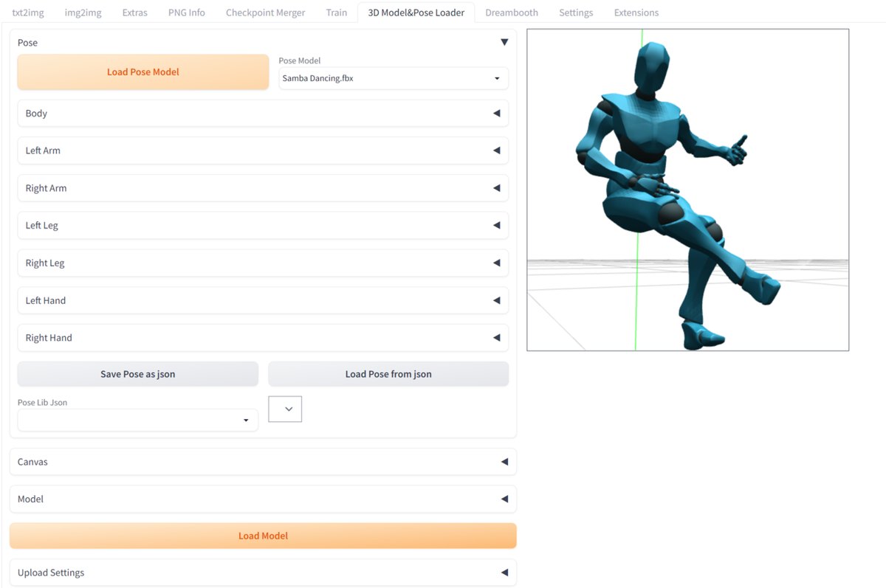This screenshot has width=886, height=588.
Task: Open the Pose Lib Json dropdown
Action: pos(138,421)
